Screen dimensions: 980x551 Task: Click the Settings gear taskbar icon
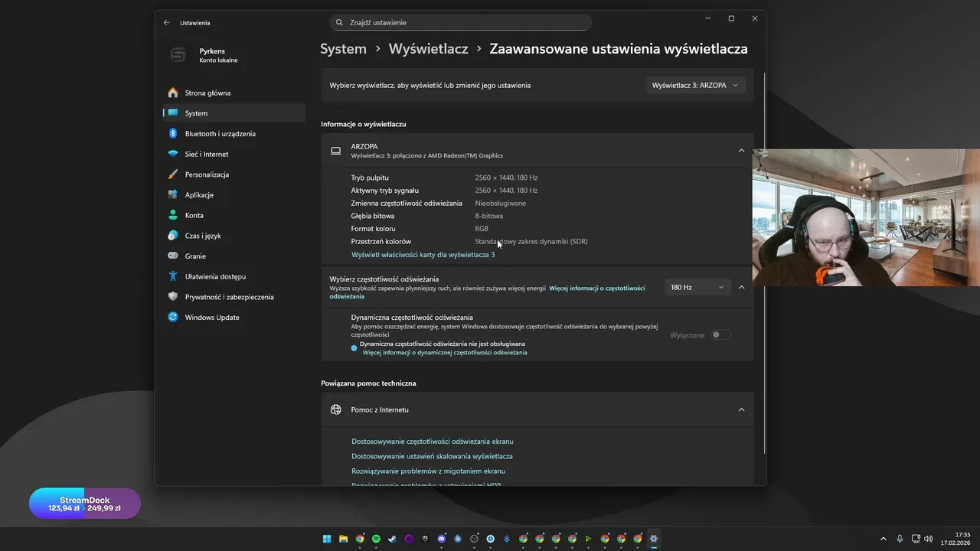point(653,539)
